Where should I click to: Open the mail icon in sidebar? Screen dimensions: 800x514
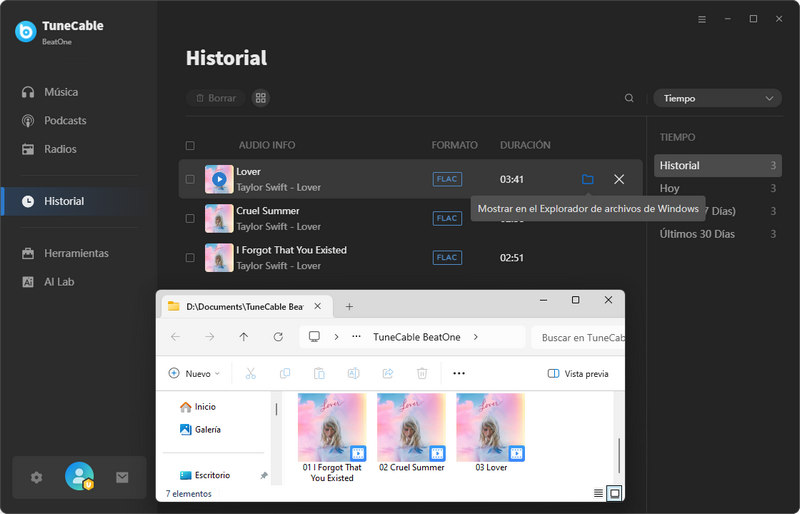click(x=122, y=477)
